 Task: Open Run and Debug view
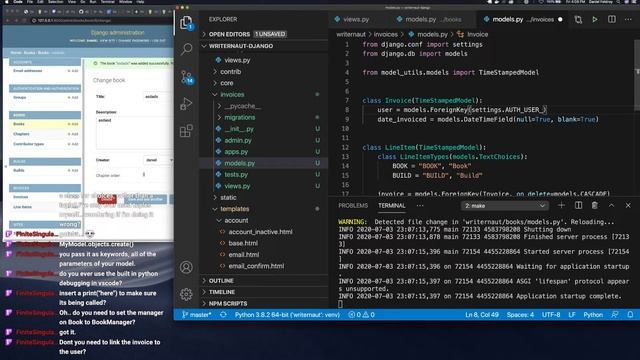(x=186, y=104)
